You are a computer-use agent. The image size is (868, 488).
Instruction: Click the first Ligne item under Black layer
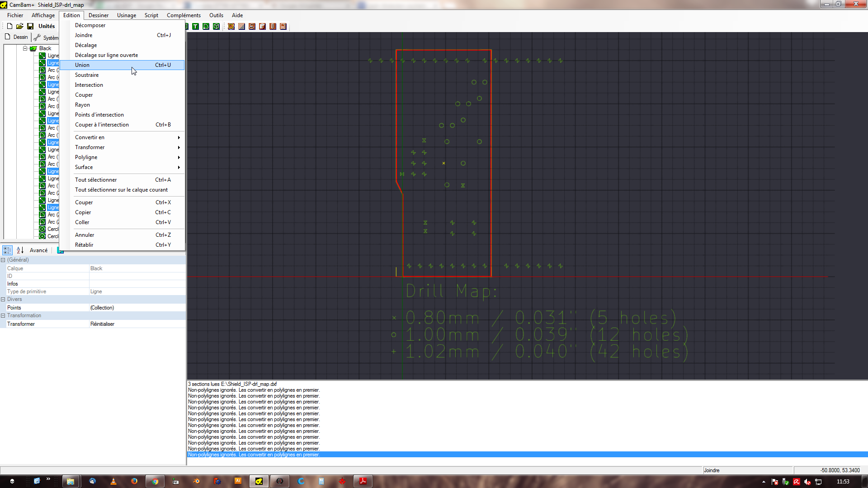pos(53,56)
